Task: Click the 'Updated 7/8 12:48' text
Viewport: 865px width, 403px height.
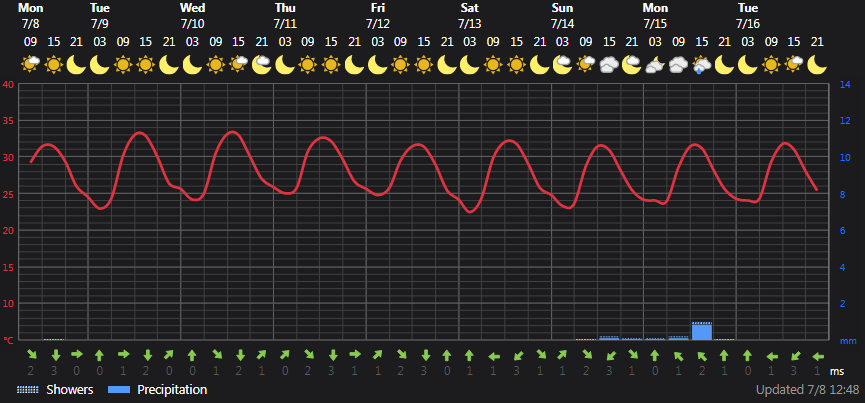Action: [808, 390]
